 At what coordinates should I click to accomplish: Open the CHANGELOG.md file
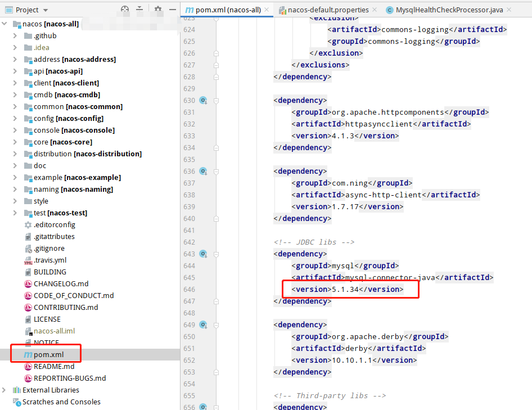pos(59,283)
